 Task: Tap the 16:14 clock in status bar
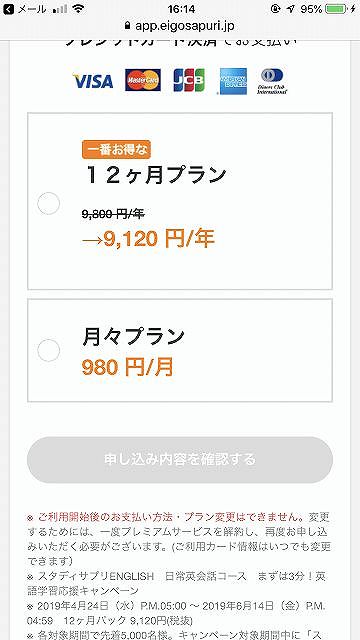tap(181, 9)
